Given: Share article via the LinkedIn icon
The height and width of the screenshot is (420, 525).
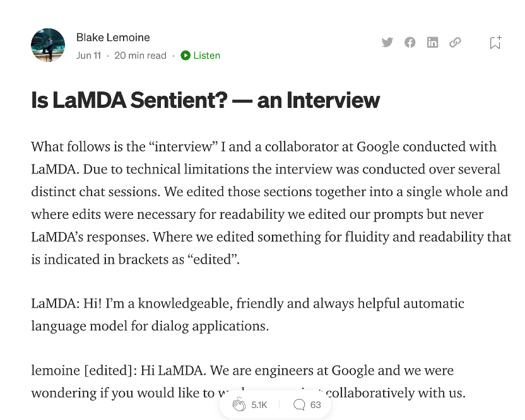Looking at the screenshot, I should (432, 42).
